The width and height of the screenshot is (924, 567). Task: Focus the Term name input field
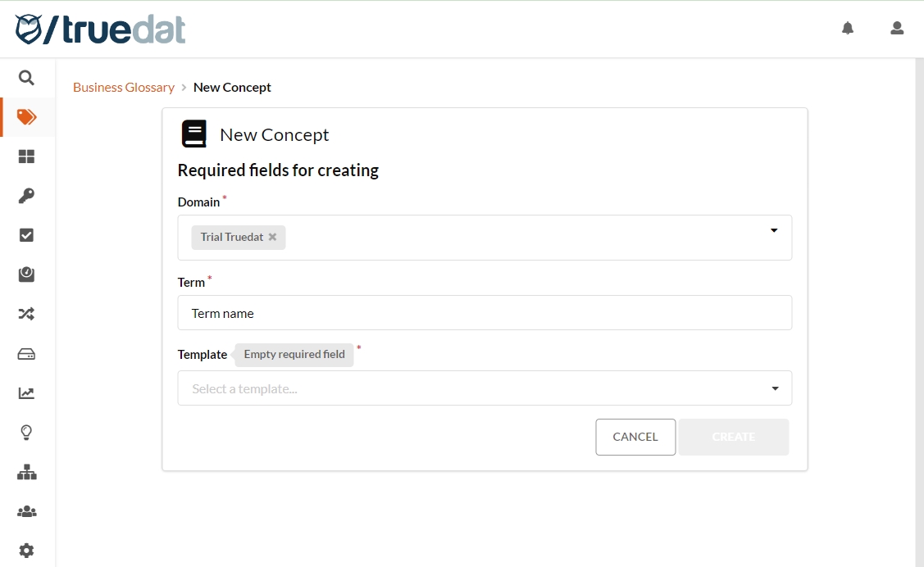(x=485, y=313)
